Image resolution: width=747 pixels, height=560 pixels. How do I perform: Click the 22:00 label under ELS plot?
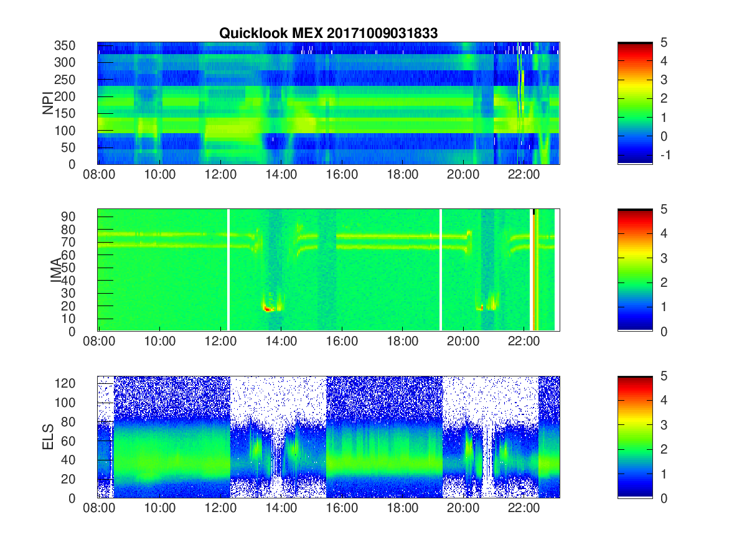(x=524, y=509)
